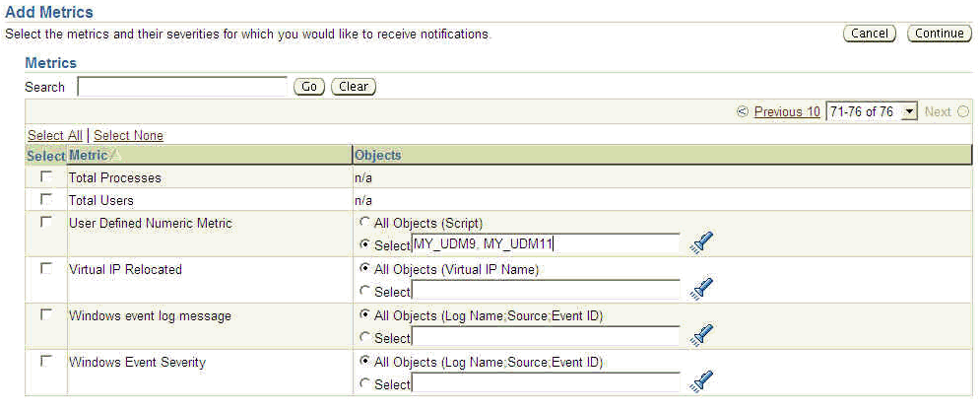Image resolution: width=980 pixels, height=411 pixels.
Task: Click the Clear button
Action: 354,87
